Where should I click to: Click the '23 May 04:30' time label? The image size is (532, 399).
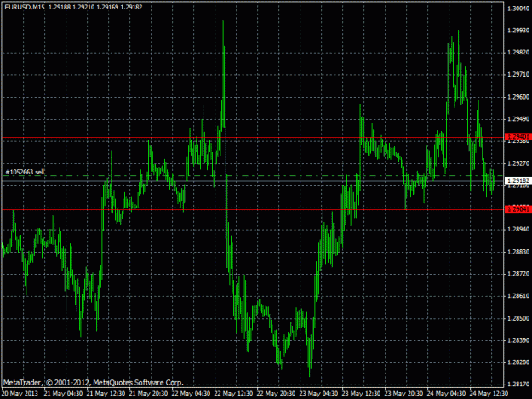pyautogui.click(x=318, y=394)
